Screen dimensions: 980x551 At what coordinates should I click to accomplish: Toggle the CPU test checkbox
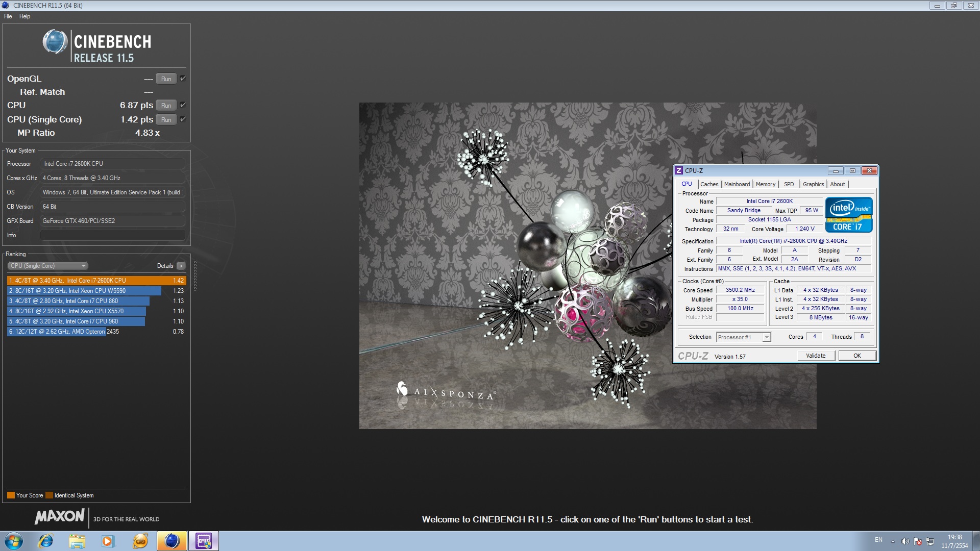coord(183,105)
